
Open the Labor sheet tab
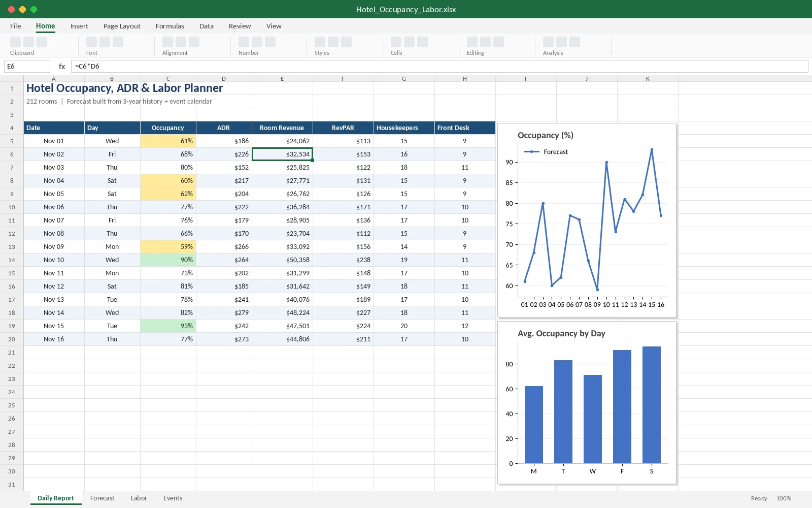pyautogui.click(x=139, y=498)
